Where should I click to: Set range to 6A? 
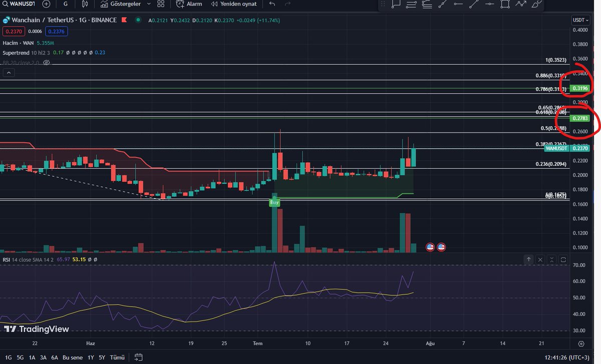tap(55, 357)
